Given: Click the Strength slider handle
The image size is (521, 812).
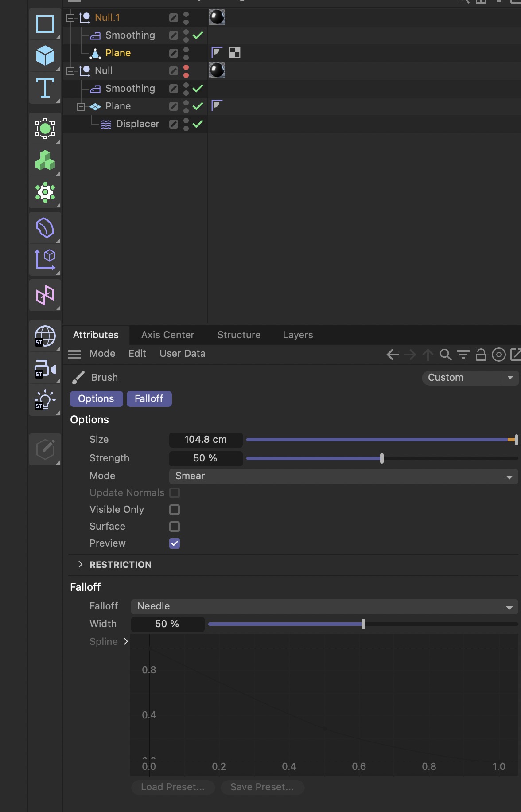Looking at the screenshot, I should point(382,458).
